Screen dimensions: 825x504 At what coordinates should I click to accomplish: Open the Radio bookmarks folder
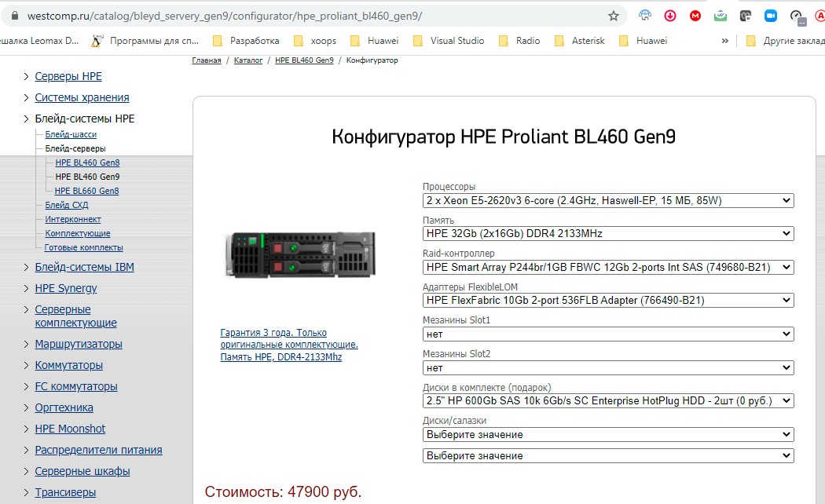pos(519,41)
